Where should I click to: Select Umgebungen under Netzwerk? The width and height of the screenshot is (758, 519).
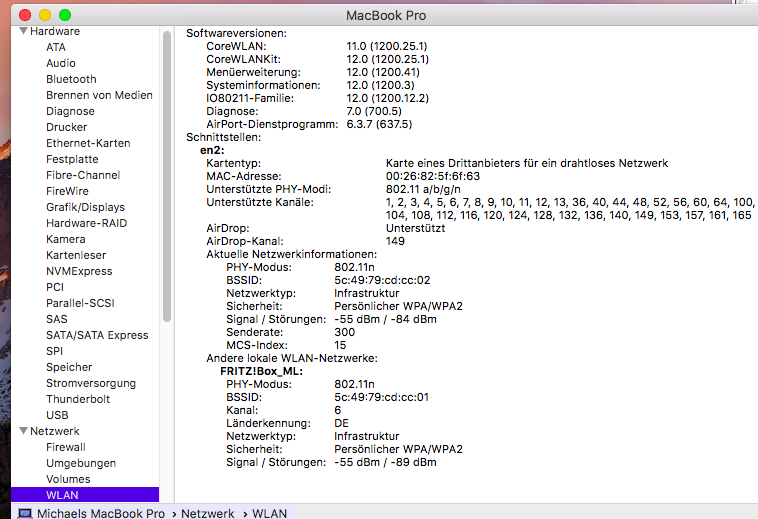point(81,462)
